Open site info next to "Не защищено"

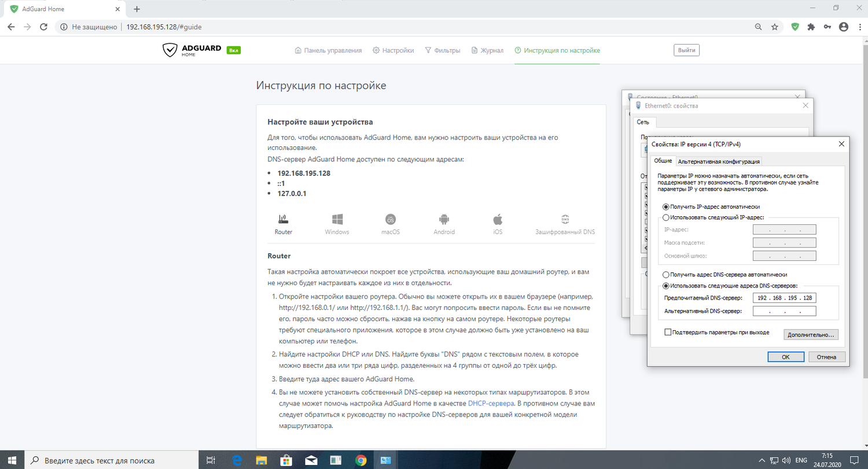click(63, 27)
